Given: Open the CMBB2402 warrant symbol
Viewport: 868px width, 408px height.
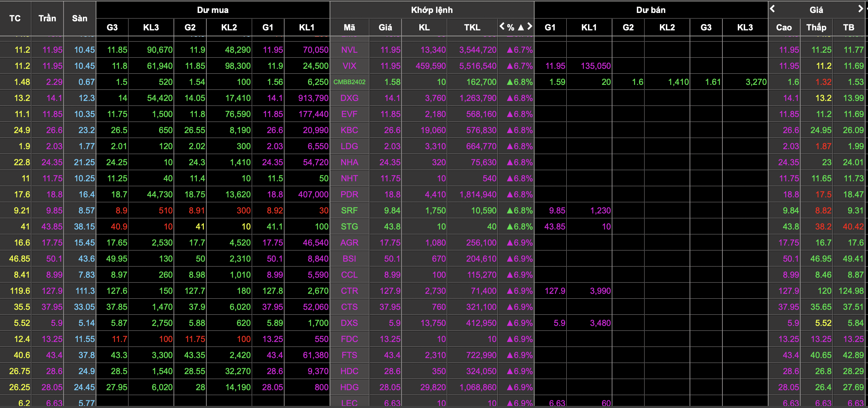Looking at the screenshot, I should [349, 82].
